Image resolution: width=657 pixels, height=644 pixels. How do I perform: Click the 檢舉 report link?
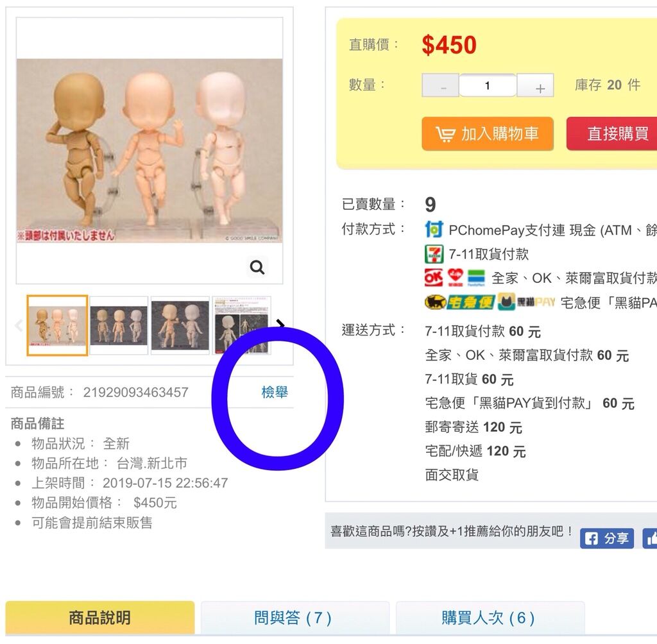click(x=275, y=392)
